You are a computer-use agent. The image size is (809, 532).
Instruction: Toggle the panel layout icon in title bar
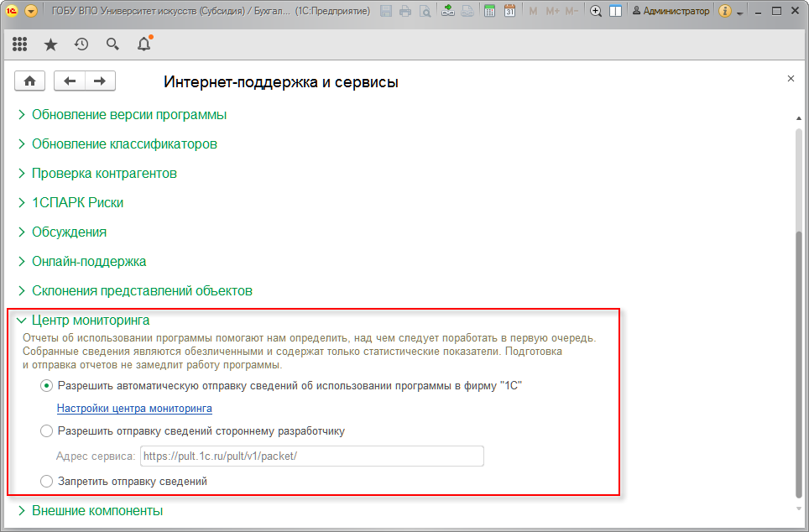pyautogui.click(x=615, y=11)
